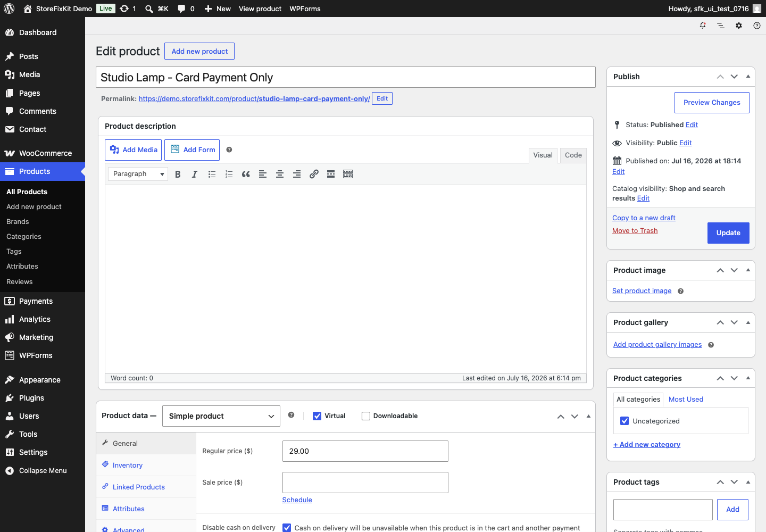Toggle italic formatting in editor
766x532 pixels.
[195, 174]
